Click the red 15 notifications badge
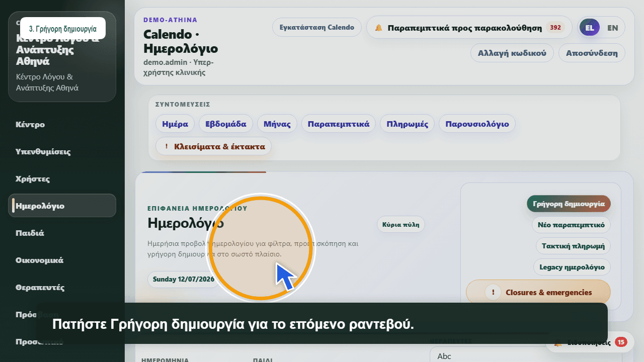The width and height of the screenshot is (644, 362). (x=621, y=342)
